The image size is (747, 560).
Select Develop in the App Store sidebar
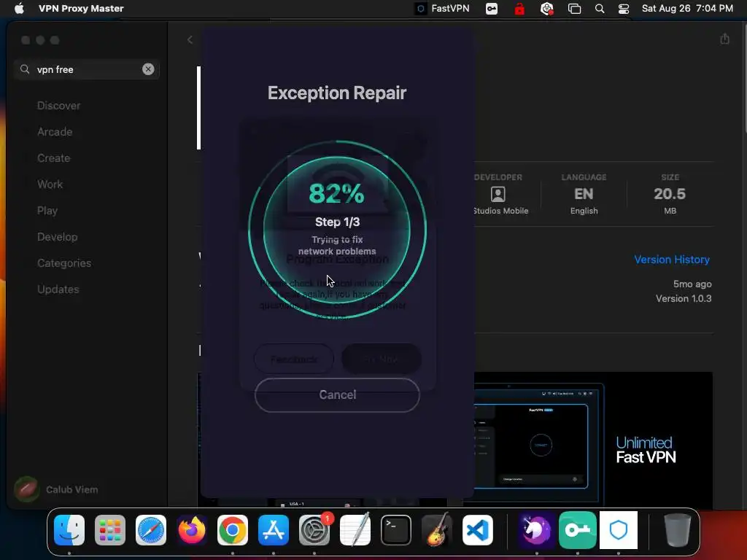pyautogui.click(x=57, y=237)
